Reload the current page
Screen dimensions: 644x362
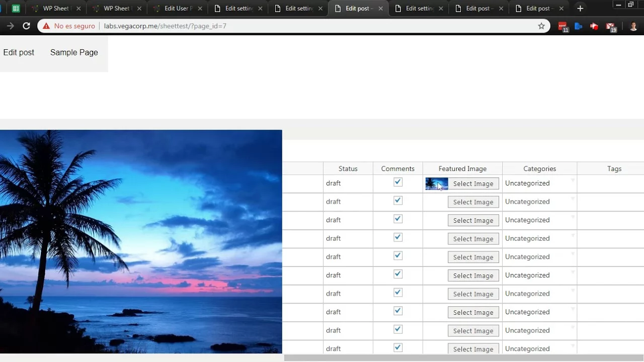pyautogui.click(x=26, y=26)
